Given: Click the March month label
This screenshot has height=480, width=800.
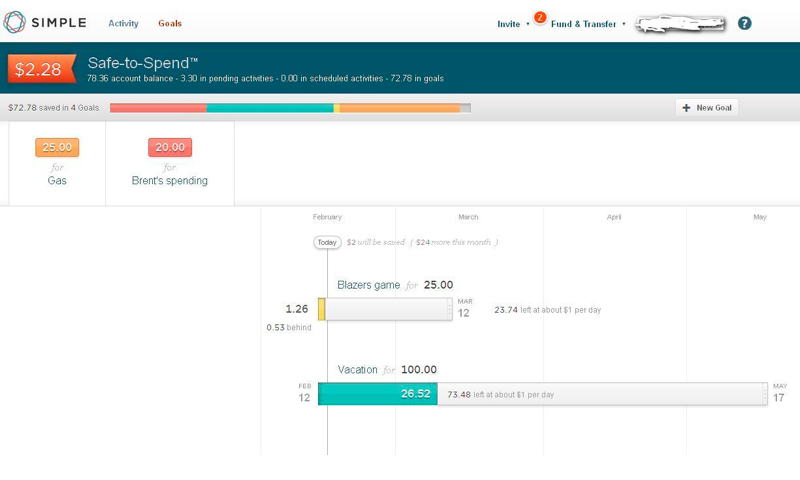Looking at the screenshot, I should 468,217.
